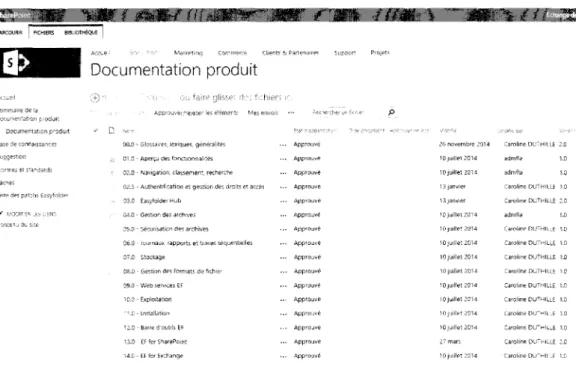Viewport: 576px width, 370px height.
Task: Sort by the Nom column header
Action: (129, 131)
